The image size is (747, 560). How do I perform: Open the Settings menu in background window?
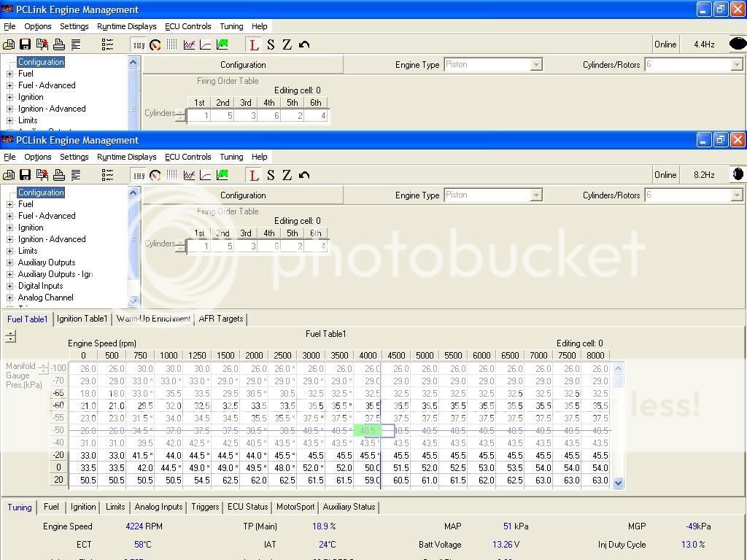point(74,26)
